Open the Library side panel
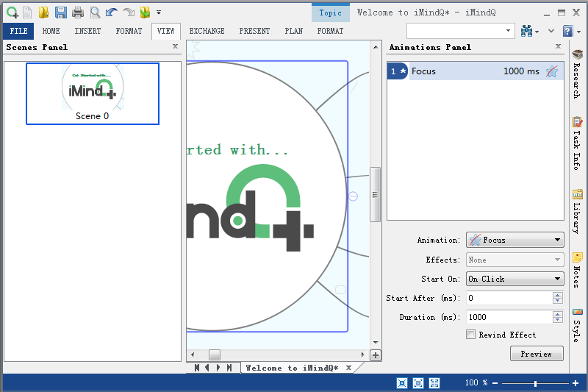588x392 pixels. (x=577, y=211)
